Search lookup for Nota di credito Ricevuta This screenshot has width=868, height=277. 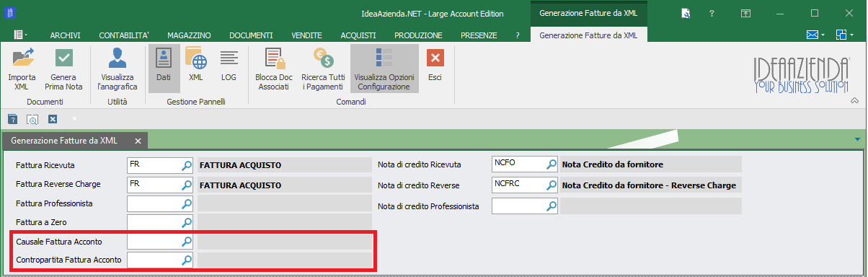[x=551, y=164]
